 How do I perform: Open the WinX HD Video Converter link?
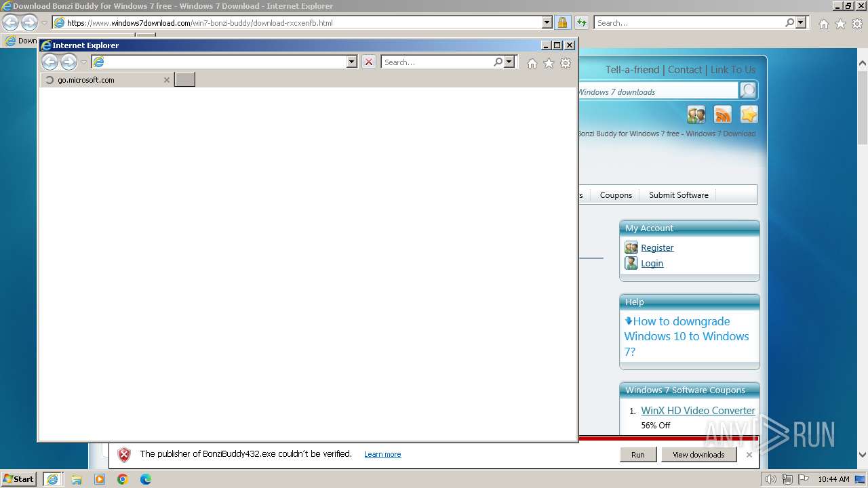pos(698,411)
